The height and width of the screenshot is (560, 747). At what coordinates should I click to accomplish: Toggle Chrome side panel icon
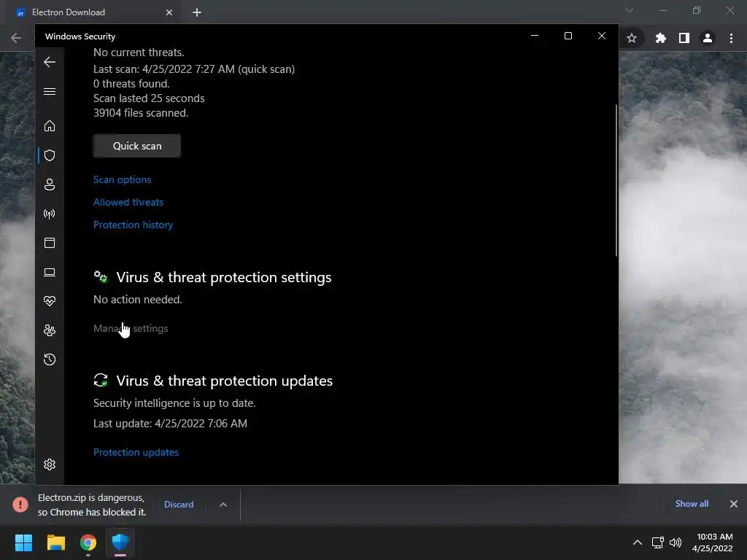pos(684,38)
